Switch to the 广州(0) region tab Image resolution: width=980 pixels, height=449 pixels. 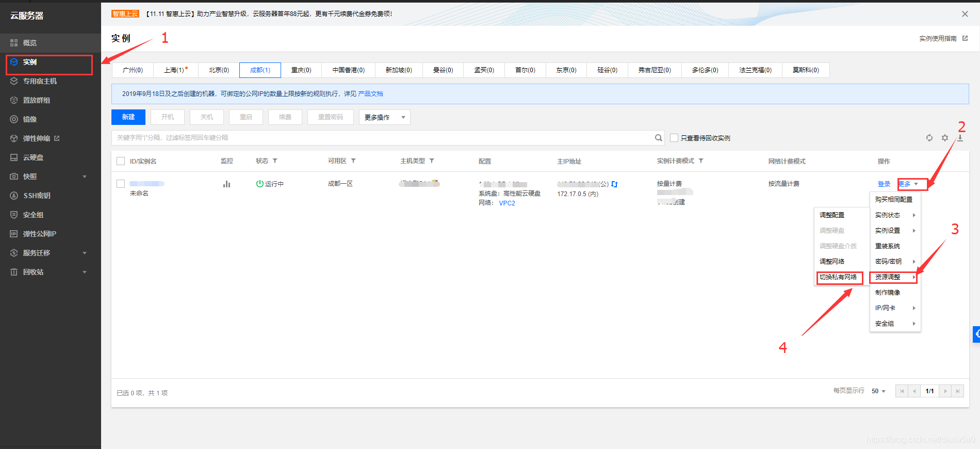tap(133, 70)
